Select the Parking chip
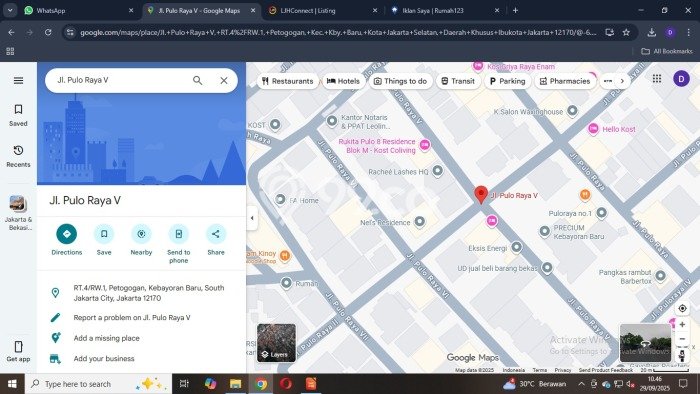Screen dimensions: 700x394 coord(507,81)
